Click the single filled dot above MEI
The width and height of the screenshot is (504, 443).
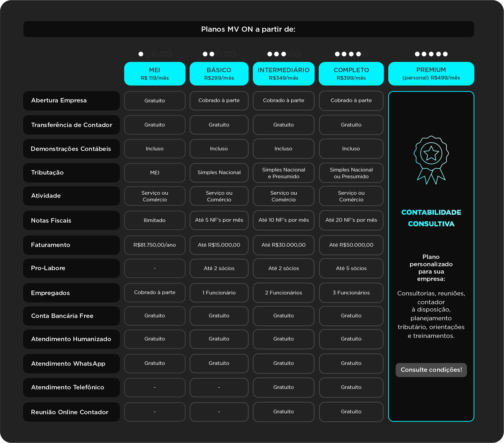[x=141, y=54]
